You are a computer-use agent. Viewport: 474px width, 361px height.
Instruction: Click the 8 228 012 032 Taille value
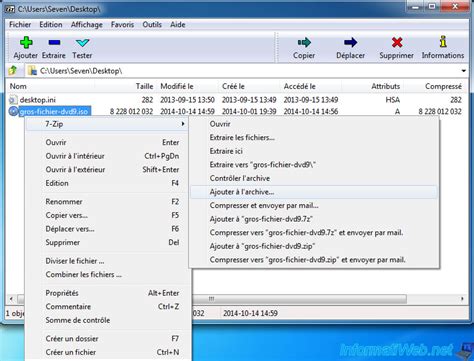click(131, 111)
